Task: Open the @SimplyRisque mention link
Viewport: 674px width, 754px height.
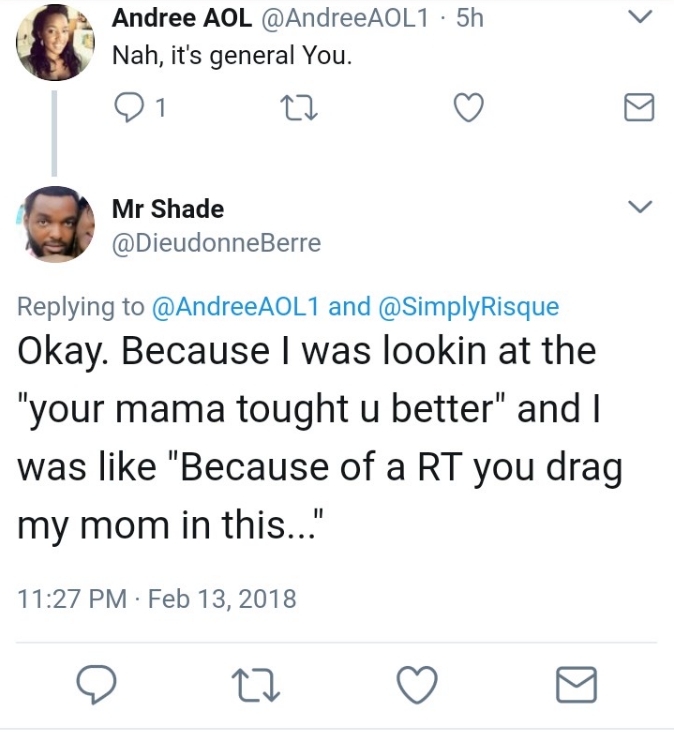Action: [x=469, y=307]
